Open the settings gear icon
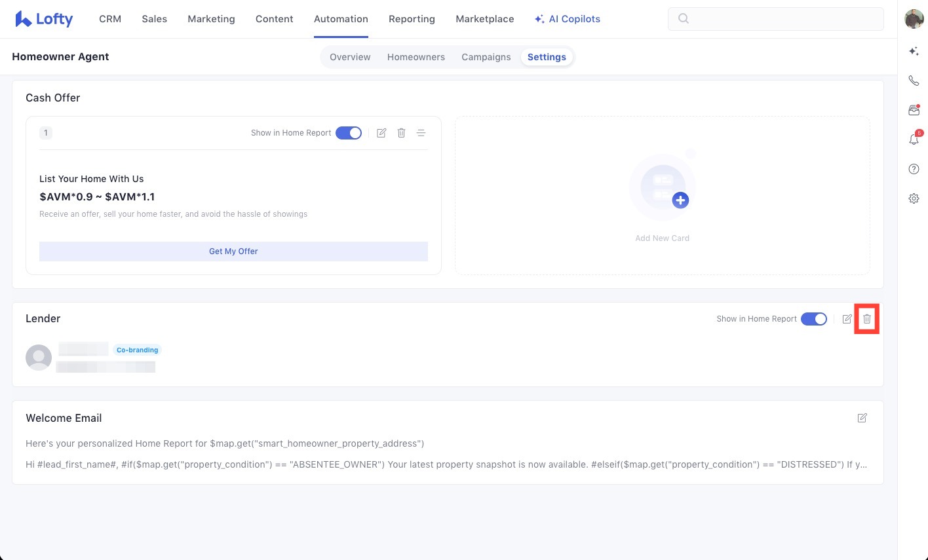Screen dimensions: 928x560 click(x=914, y=198)
